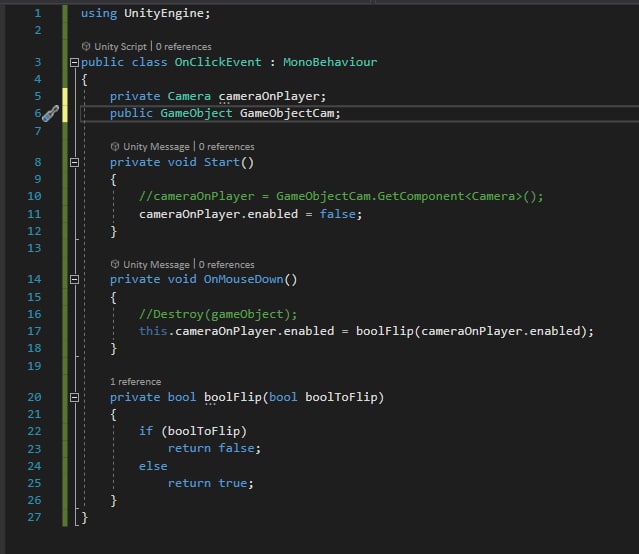Click 'GameObjectCam' field name on line 6

coord(287,113)
